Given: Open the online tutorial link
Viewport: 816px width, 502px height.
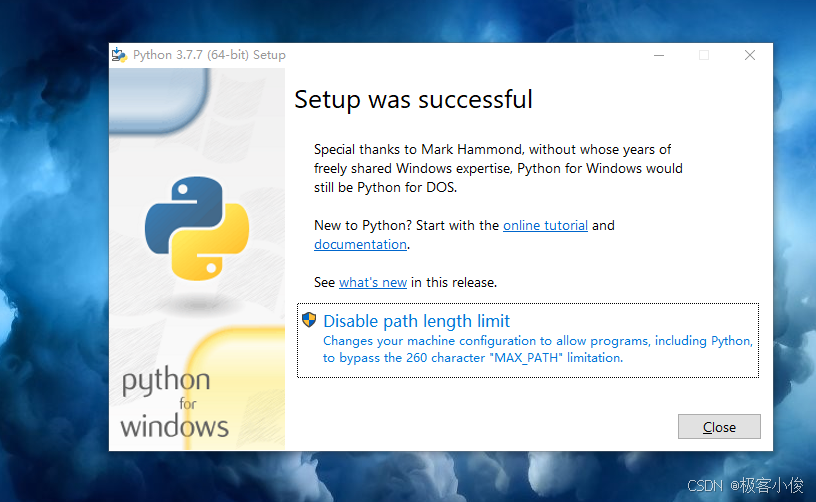Looking at the screenshot, I should [x=545, y=225].
